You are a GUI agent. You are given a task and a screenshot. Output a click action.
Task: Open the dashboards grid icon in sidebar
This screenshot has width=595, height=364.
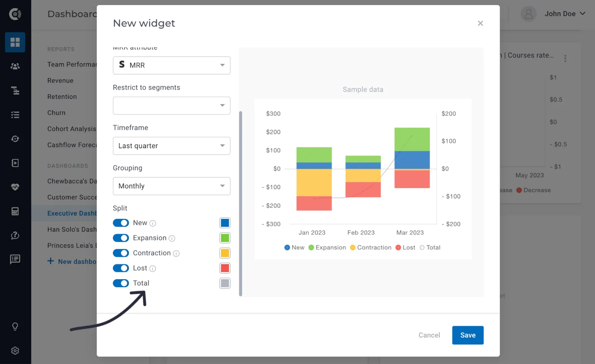[x=15, y=42]
